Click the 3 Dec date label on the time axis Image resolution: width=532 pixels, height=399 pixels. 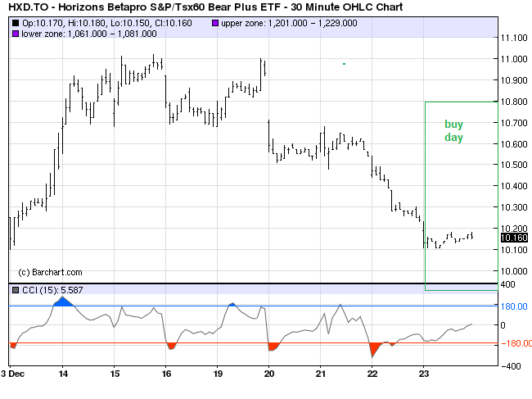13,374
